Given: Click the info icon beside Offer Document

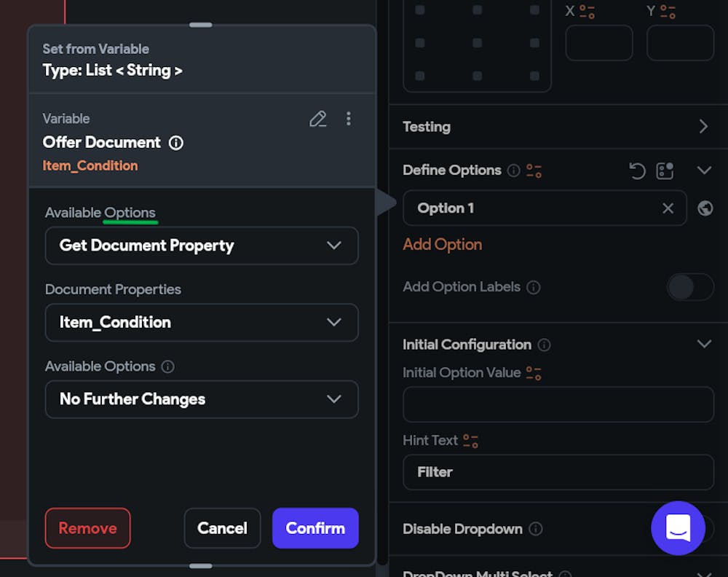Looking at the screenshot, I should tap(176, 143).
